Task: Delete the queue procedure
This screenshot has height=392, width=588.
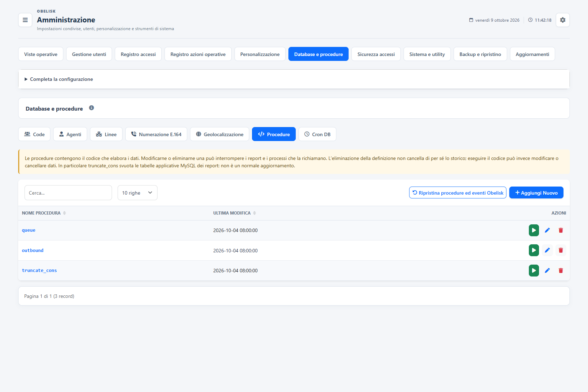Action: [561, 230]
